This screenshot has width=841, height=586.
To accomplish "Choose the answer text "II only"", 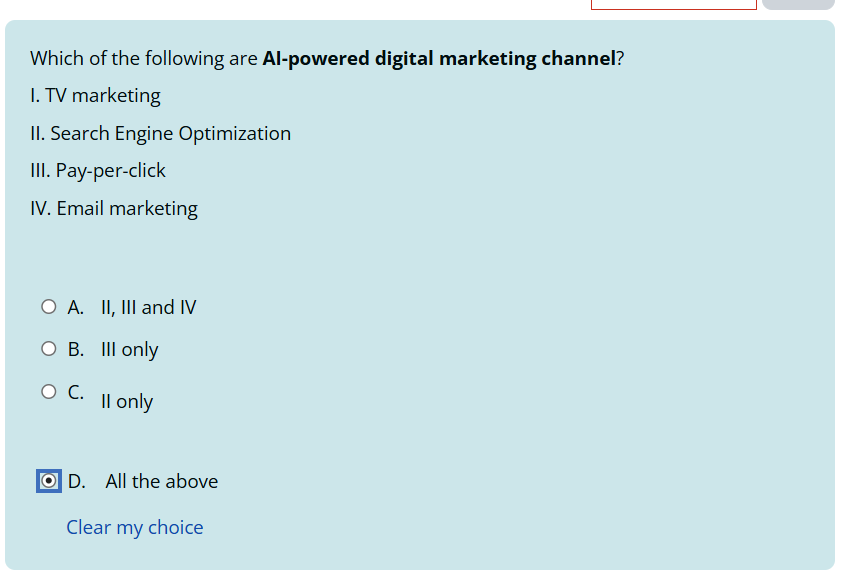I will point(126,402).
